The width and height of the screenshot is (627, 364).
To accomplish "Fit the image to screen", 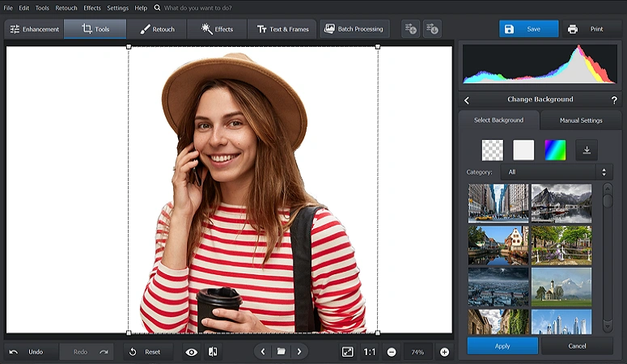I will click(x=348, y=352).
